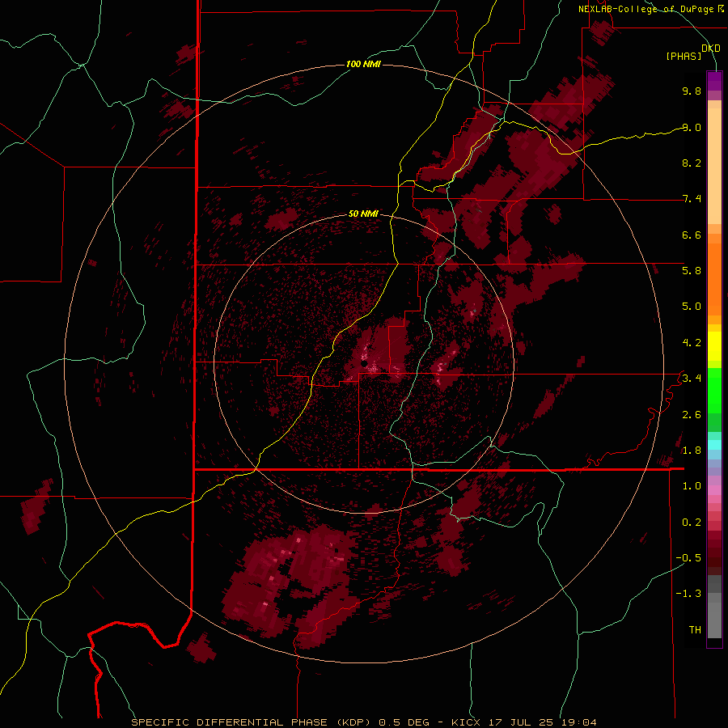Click the 50 NMI range ring label

pos(363,214)
